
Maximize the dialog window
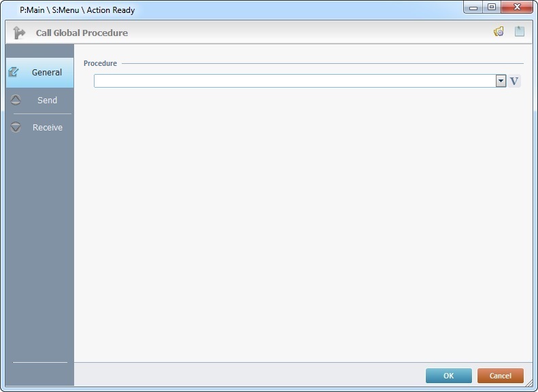click(491, 7)
